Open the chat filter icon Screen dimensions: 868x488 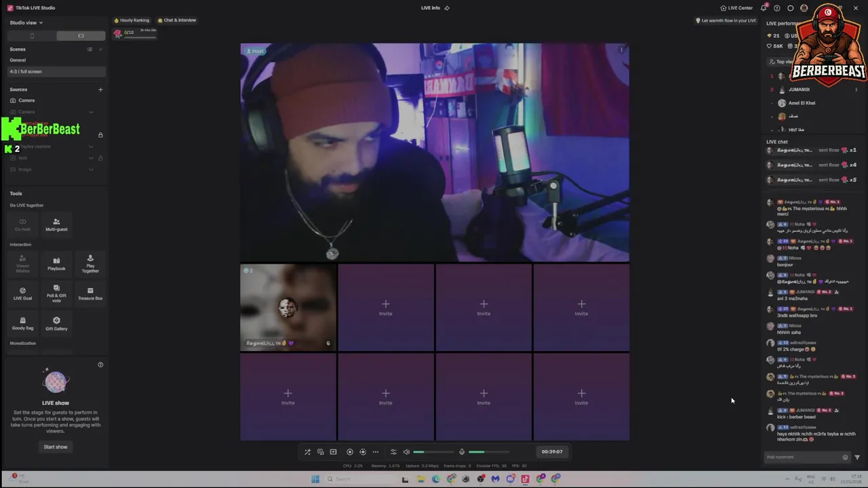click(857, 457)
